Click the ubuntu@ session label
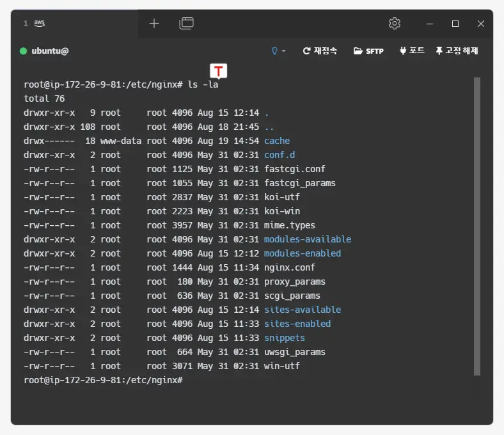The image size is (504, 435). pos(50,51)
